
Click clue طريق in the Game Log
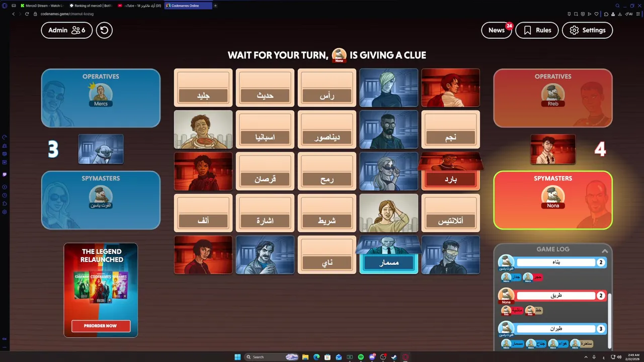pos(556,296)
